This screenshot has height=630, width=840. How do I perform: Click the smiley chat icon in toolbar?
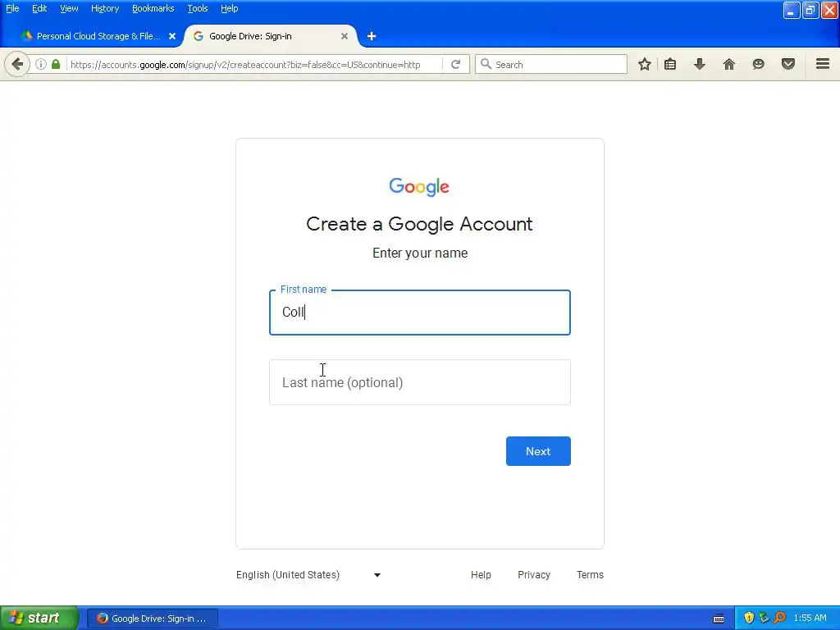pyautogui.click(x=758, y=64)
